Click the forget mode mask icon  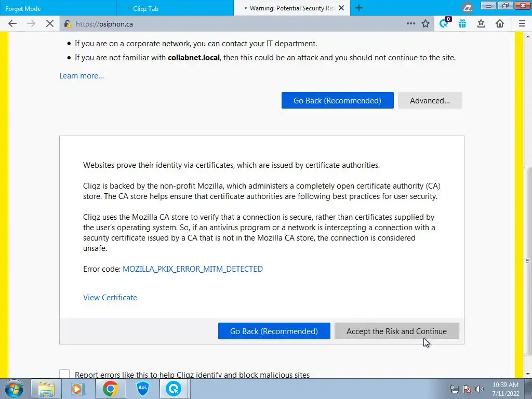(468, 7)
